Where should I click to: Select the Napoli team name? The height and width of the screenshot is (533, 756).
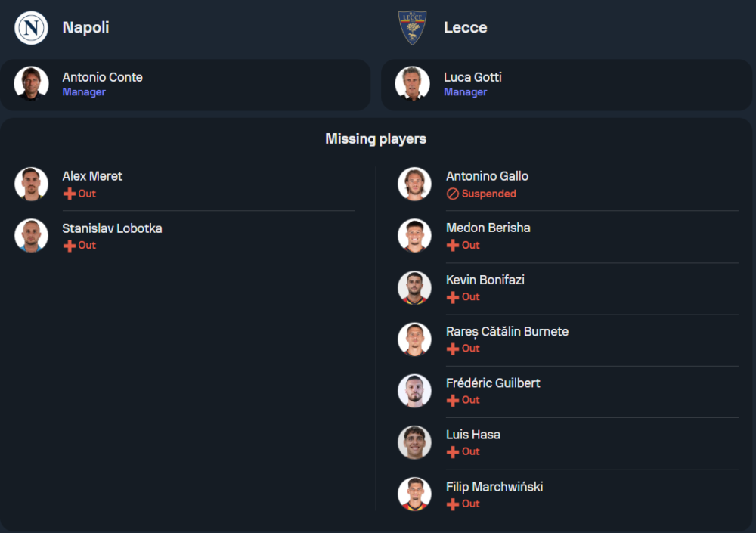coord(85,27)
